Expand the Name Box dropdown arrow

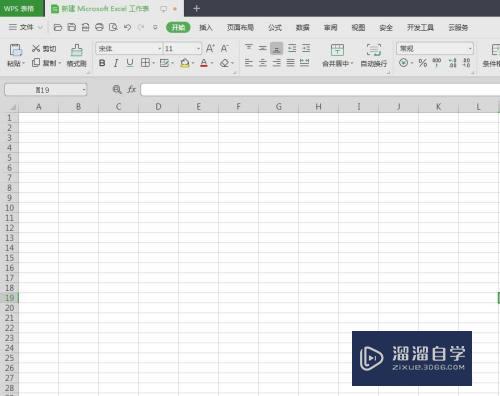tap(84, 90)
